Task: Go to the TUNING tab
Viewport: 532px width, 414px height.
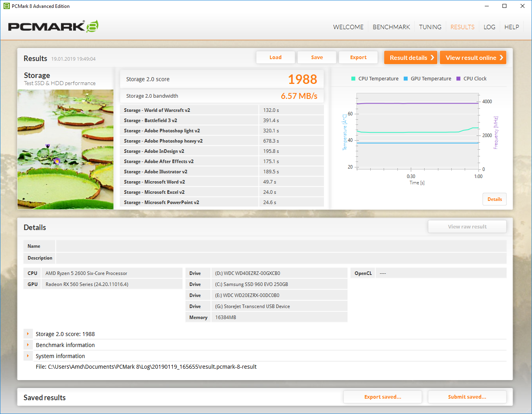Action: [x=430, y=27]
